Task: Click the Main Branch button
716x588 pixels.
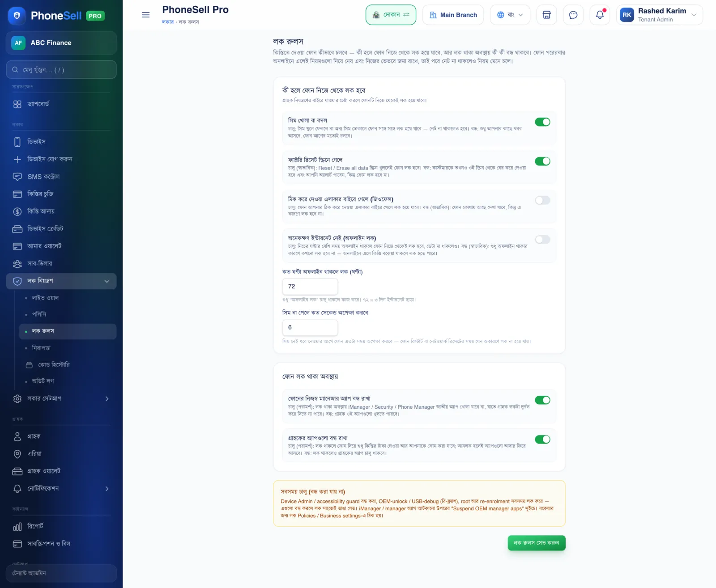Action: click(453, 15)
